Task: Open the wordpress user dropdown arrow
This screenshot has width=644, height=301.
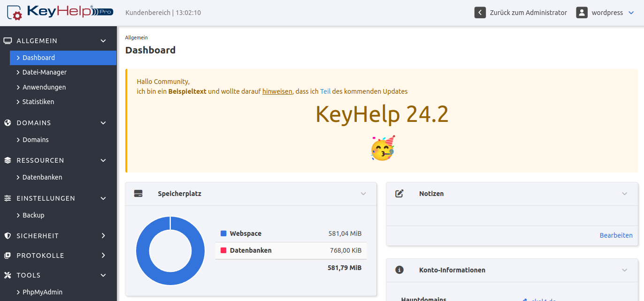Action: [x=631, y=13]
